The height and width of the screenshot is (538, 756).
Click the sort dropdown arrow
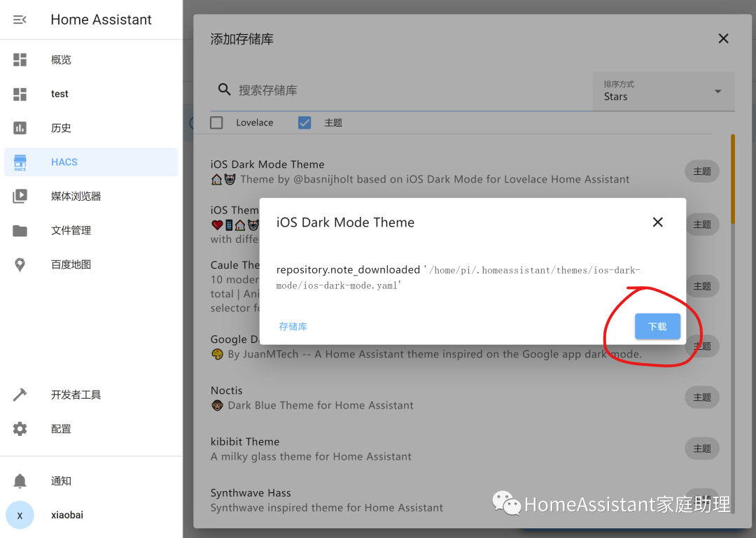(718, 91)
